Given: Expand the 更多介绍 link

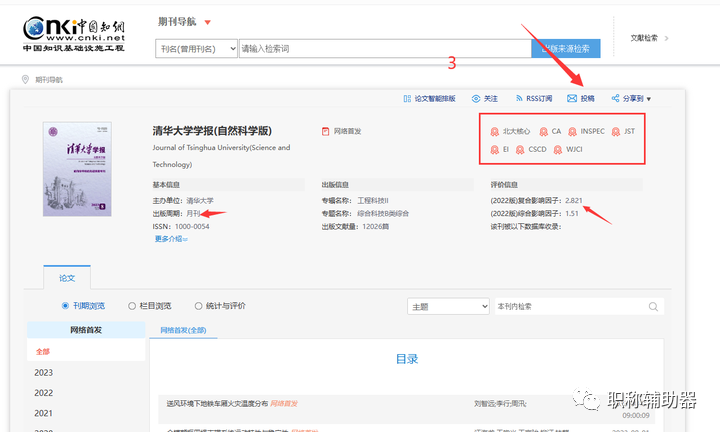Looking at the screenshot, I should click(x=171, y=239).
